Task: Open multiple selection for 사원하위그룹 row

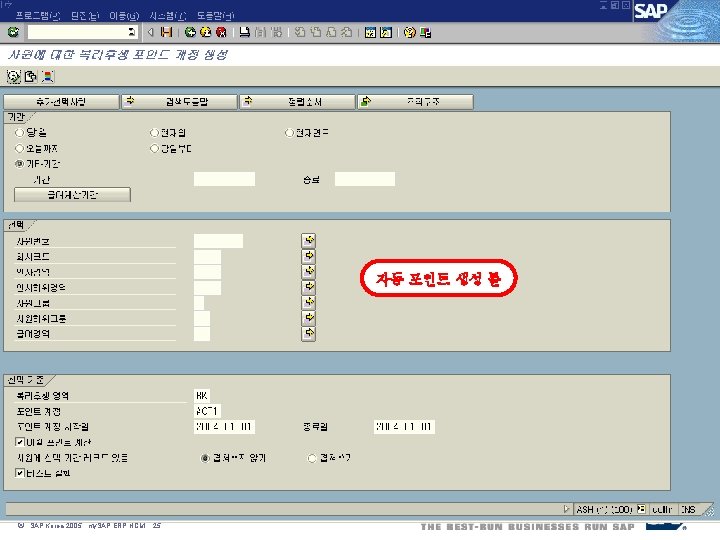Action: [x=309, y=318]
